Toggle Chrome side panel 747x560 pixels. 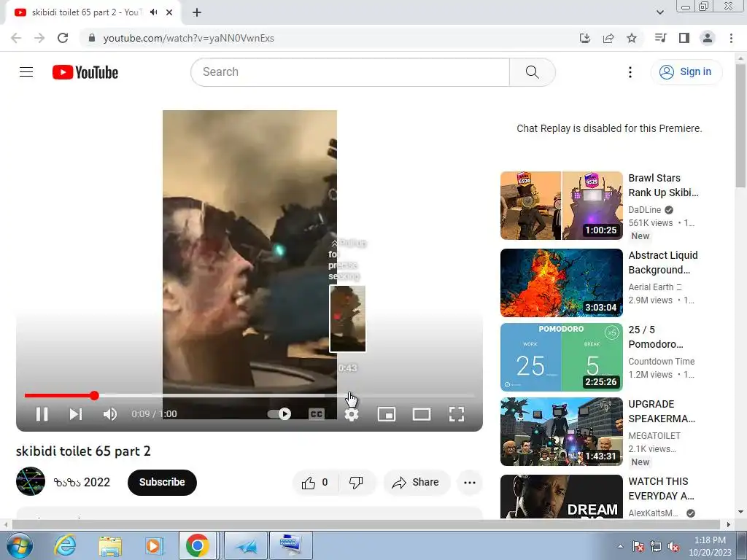684,38
